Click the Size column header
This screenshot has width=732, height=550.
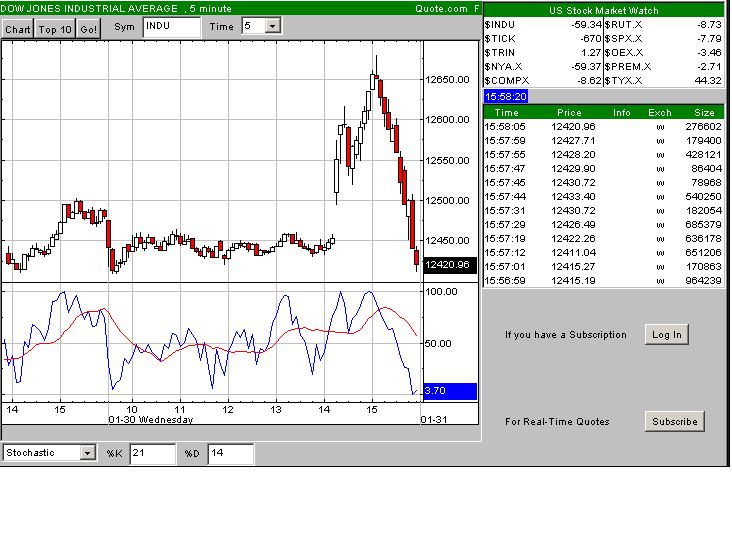(x=704, y=113)
